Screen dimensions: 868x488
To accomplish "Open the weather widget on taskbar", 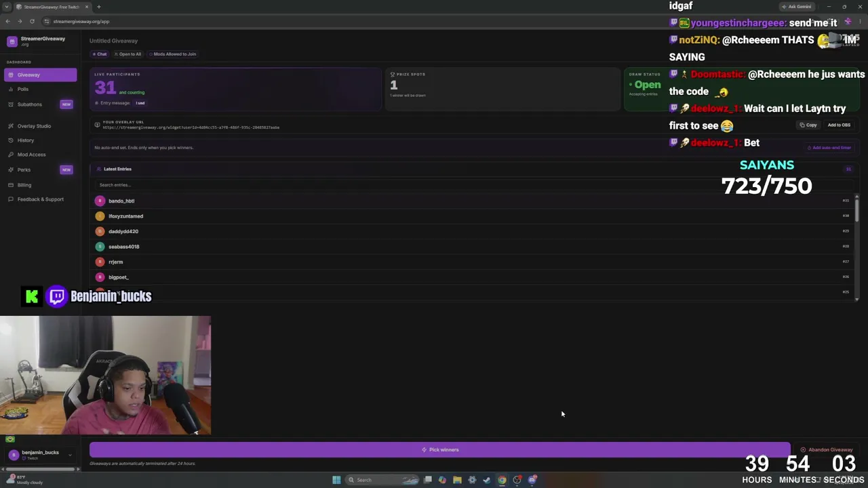I will 24,480.
